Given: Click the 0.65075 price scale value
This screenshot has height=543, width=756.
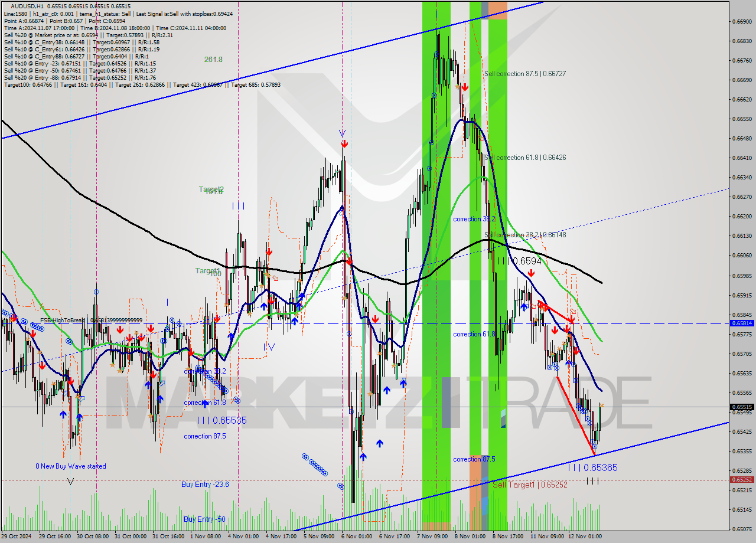Looking at the screenshot, I should point(742,529).
